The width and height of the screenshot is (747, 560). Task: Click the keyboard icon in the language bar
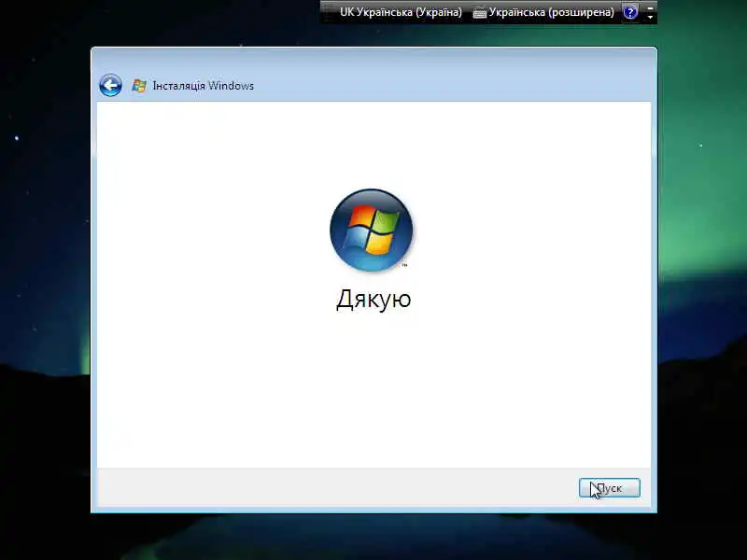[x=479, y=13]
